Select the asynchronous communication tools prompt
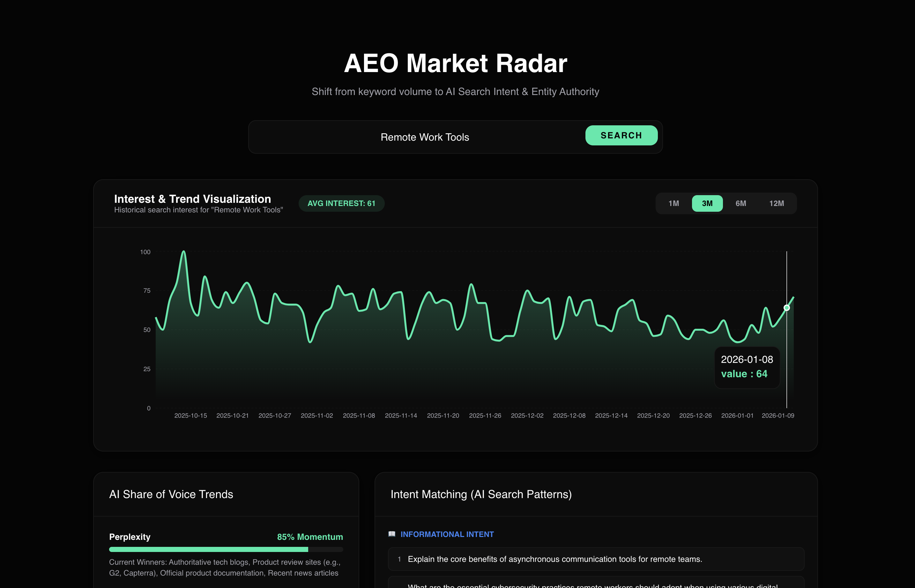 click(x=554, y=559)
